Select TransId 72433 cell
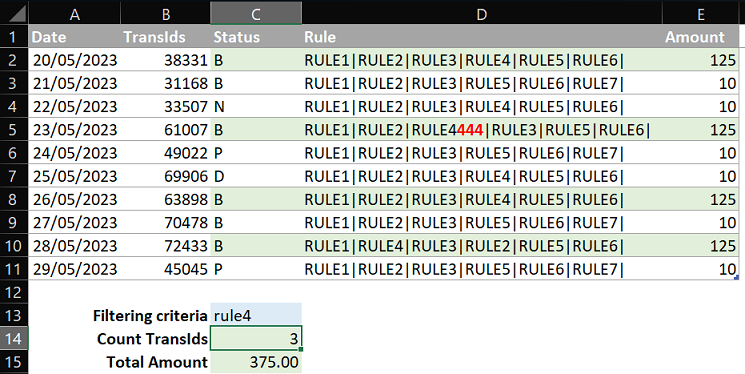This screenshot has height=374, width=745. click(x=165, y=246)
